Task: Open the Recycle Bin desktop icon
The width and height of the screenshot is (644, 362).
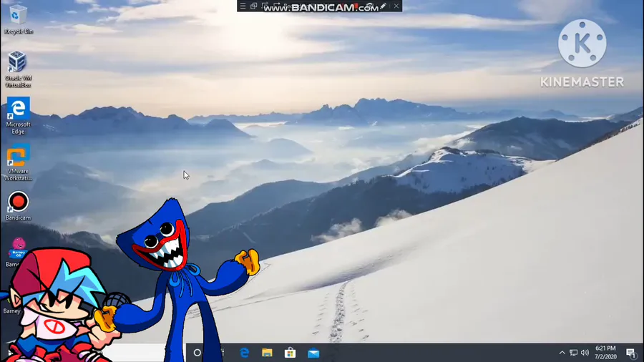Action: [x=18, y=19]
